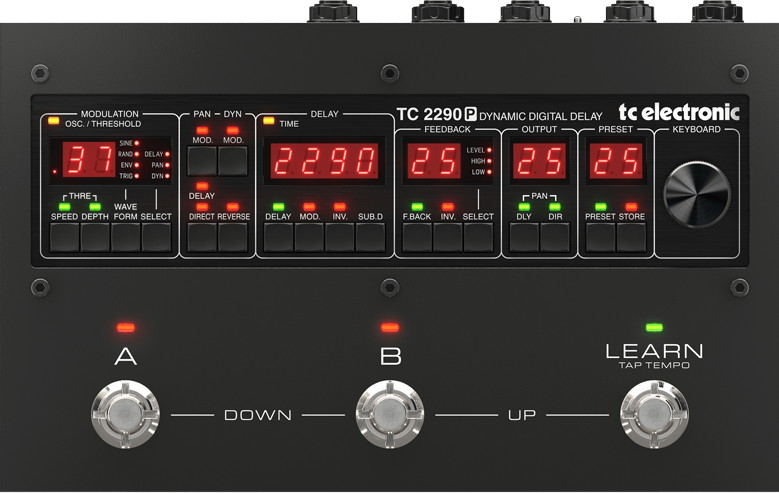
Task: Click the DELAY button under Delay time display
Action: click(279, 237)
